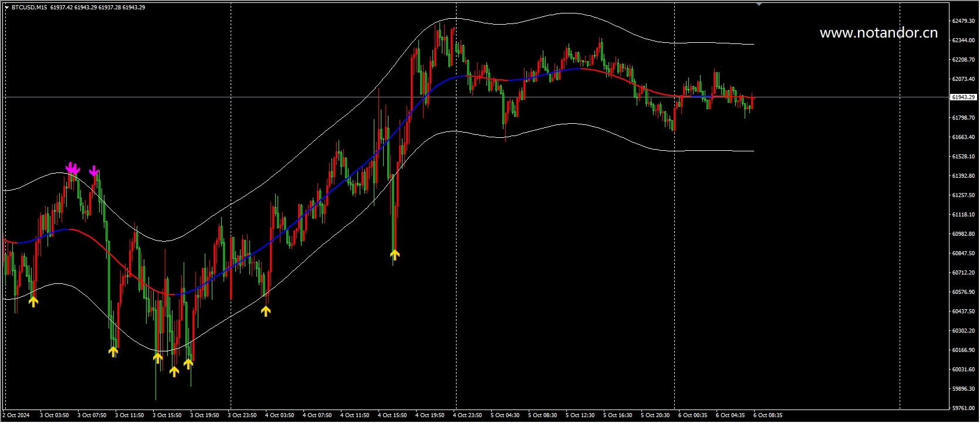
Task: Select the 2 Oct 2024 date label
Action: click(x=16, y=415)
